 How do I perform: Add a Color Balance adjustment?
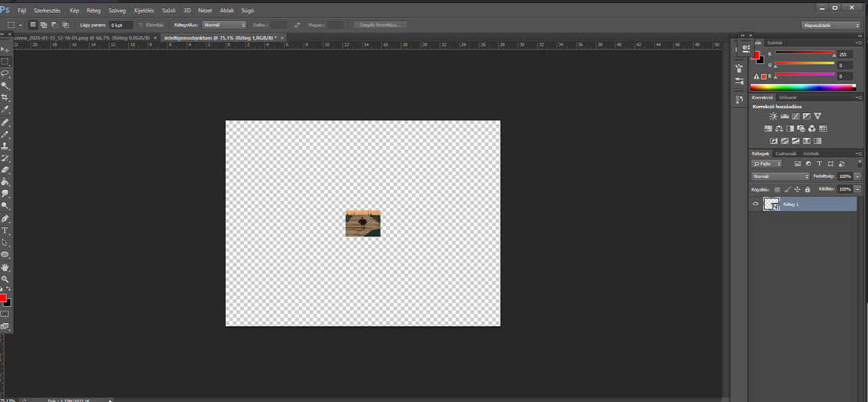click(779, 128)
